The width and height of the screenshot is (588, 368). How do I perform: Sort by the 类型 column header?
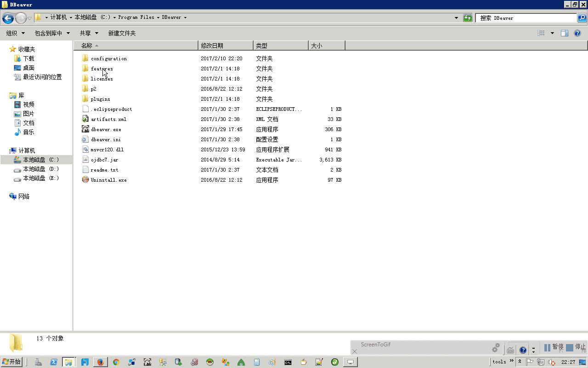click(x=281, y=46)
